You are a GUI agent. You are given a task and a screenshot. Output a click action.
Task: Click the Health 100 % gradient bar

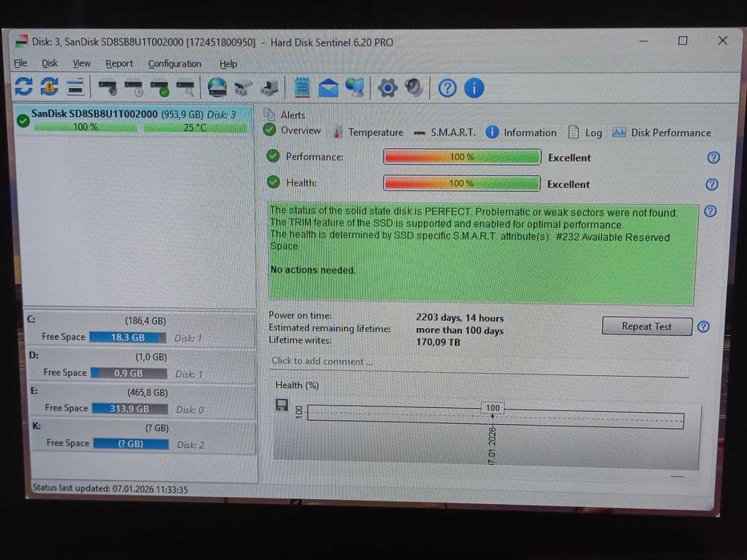coord(461,183)
